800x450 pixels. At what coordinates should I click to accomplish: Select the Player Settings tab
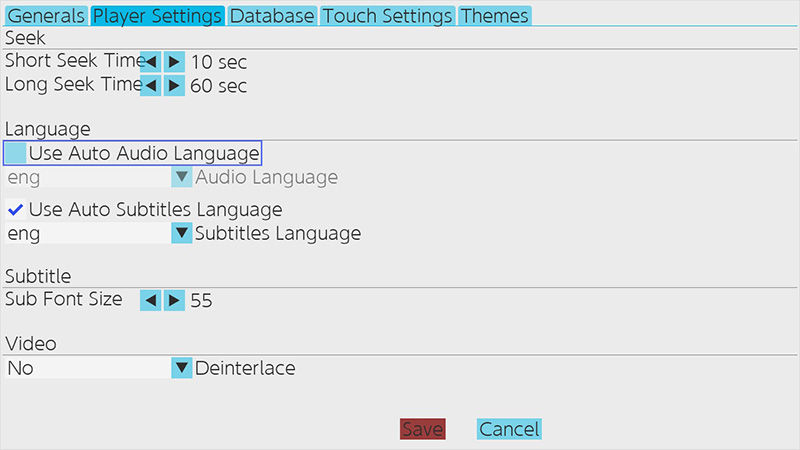coord(157,16)
